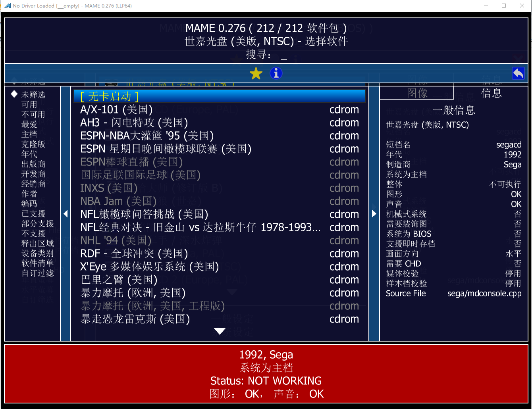Select the 未筛选 filter option
Screen dimensions: 532x409
pos(33,94)
